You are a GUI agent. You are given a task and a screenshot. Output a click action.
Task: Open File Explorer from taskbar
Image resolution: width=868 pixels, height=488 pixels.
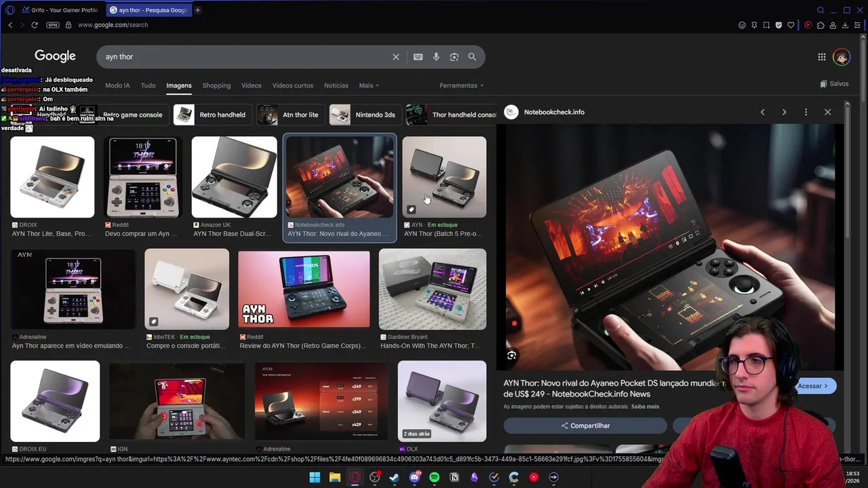[x=335, y=477]
